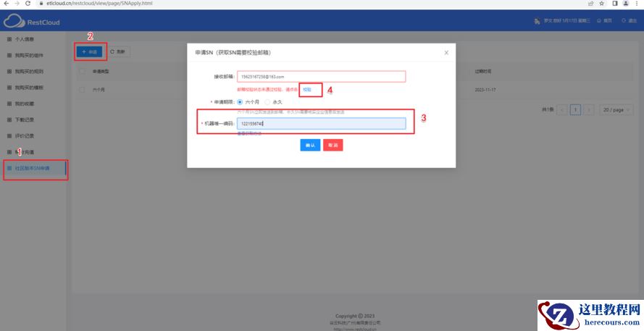Click the 申请类型 column header
Screen dimensions: 644x331
101,72
